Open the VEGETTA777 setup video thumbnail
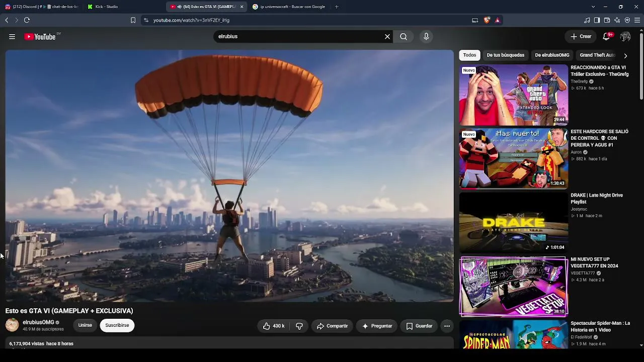This screenshot has height=362, width=644. point(514,287)
